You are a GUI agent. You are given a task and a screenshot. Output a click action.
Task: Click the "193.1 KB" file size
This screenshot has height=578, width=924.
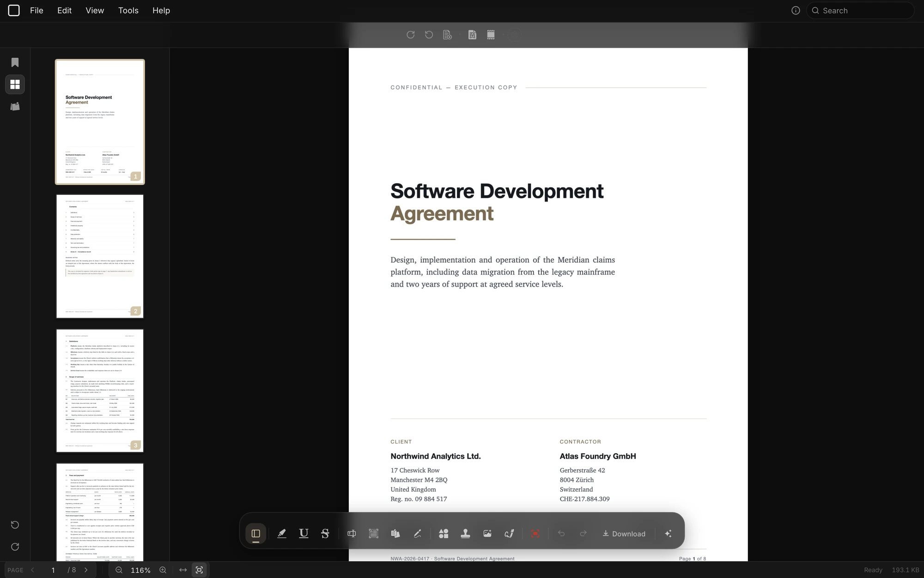906,570
